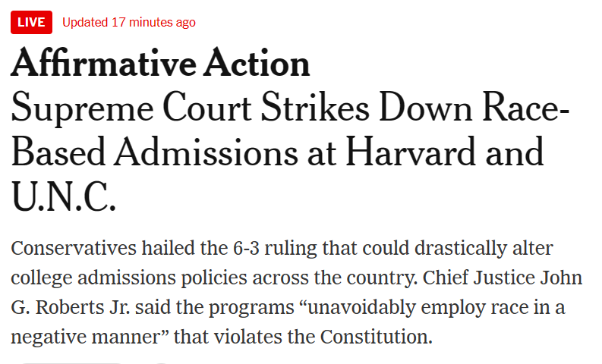Click the word 'Admissions' in the headline

point(206,152)
